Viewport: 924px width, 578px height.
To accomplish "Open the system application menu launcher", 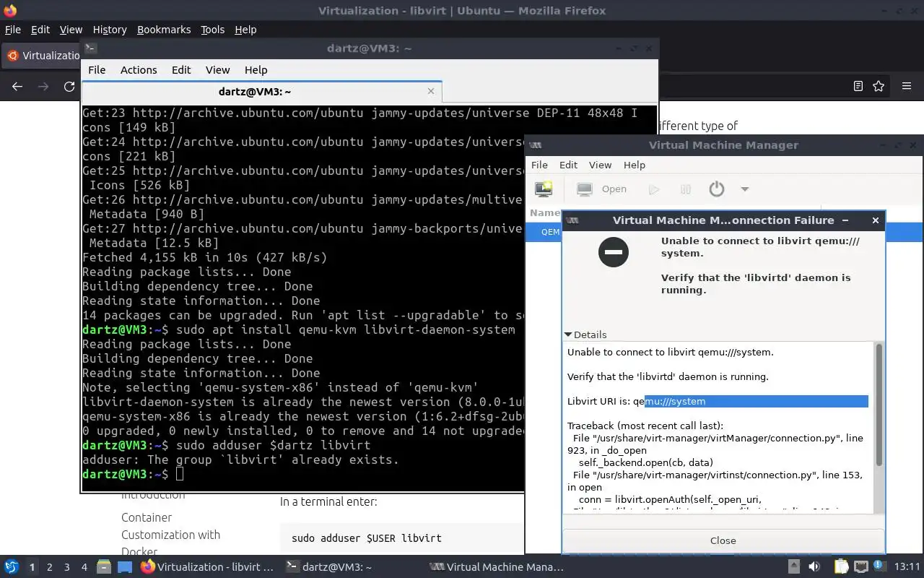I will [12, 567].
